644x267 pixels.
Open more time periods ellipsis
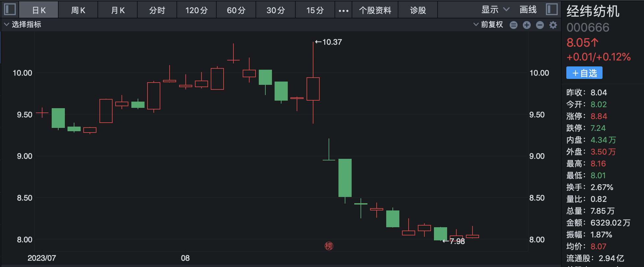(x=343, y=11)
